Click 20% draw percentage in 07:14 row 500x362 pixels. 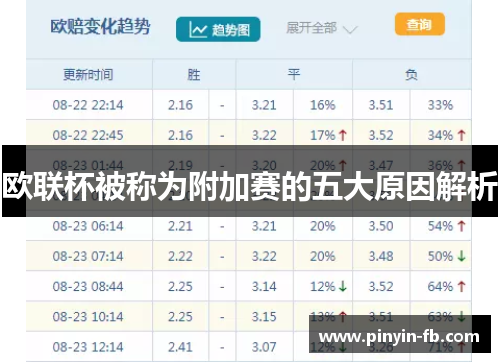pyautogui.click(x=323, y=256)
